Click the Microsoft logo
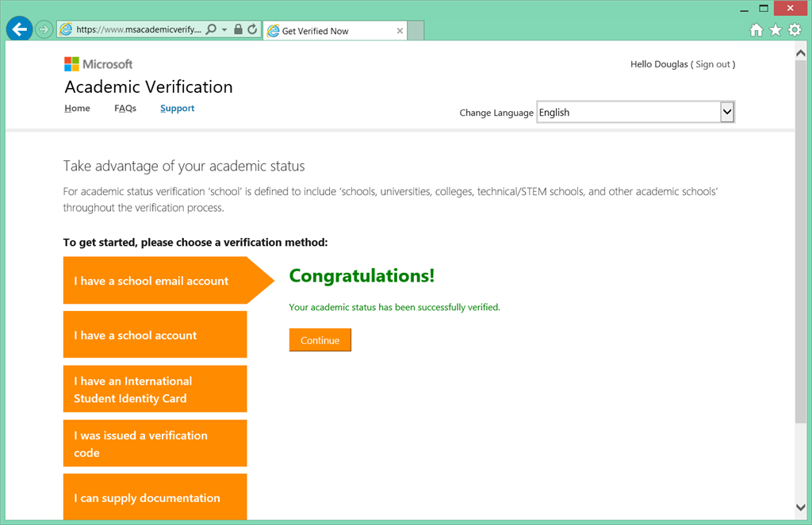Screen dimensions: 812x525 [98, 64]
